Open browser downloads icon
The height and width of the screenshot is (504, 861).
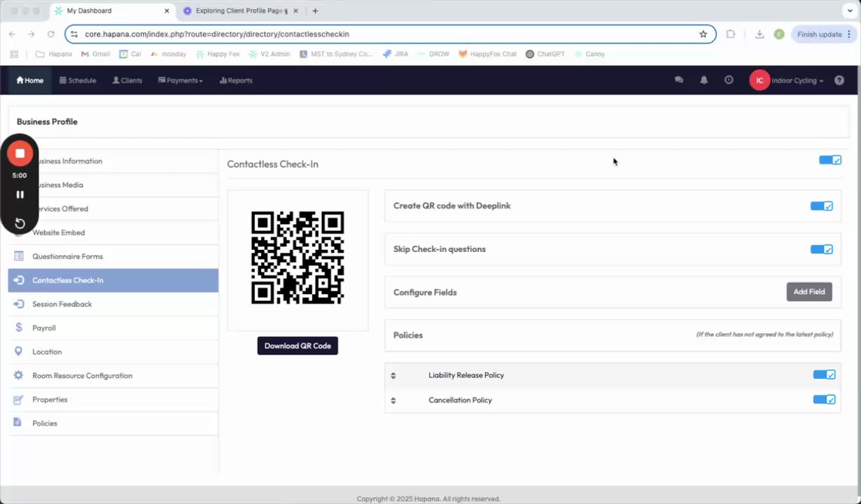point(759,34)
